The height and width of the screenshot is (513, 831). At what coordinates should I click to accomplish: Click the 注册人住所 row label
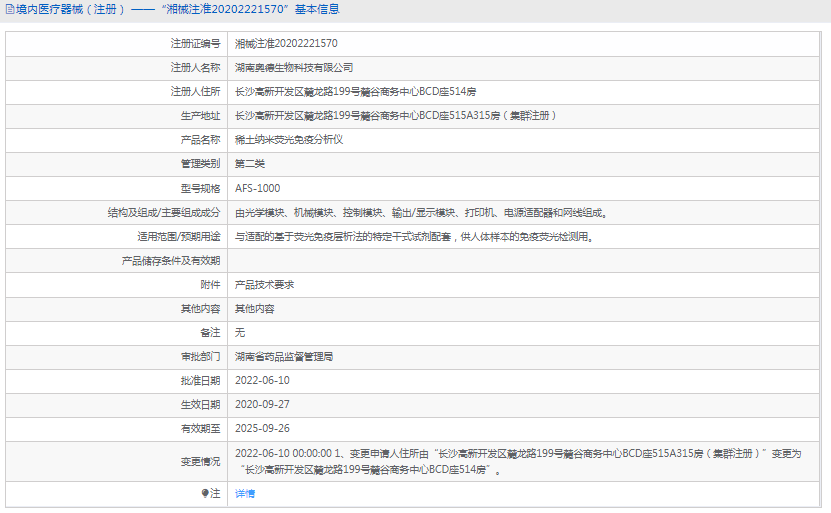coord(196,92)
